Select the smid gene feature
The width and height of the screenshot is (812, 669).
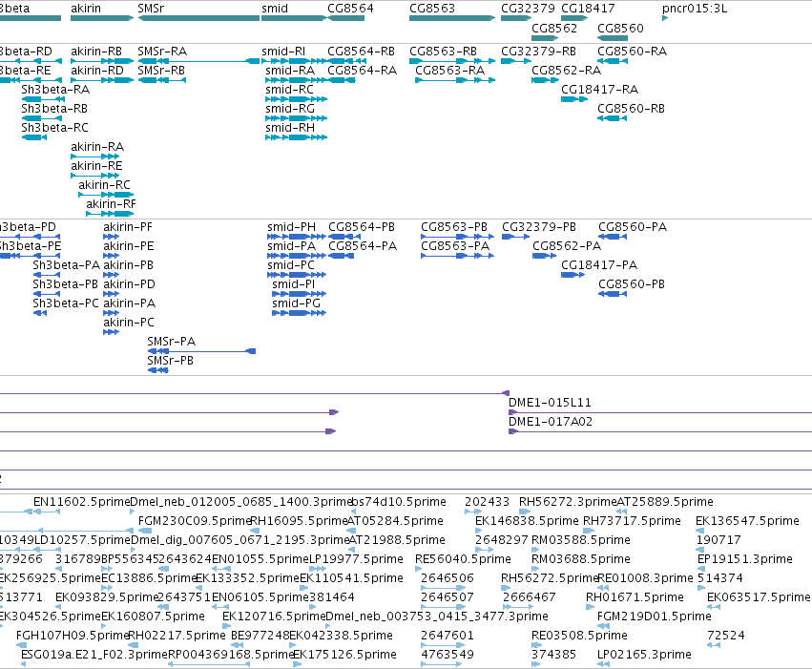[294, 18]
